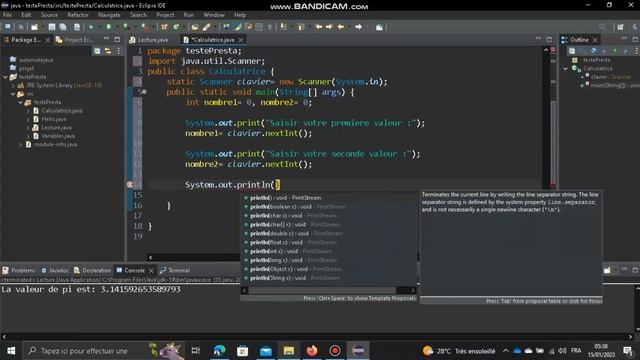Click the taskbar search box
Viewport: 640px width, 360px height.
[103, 351]
